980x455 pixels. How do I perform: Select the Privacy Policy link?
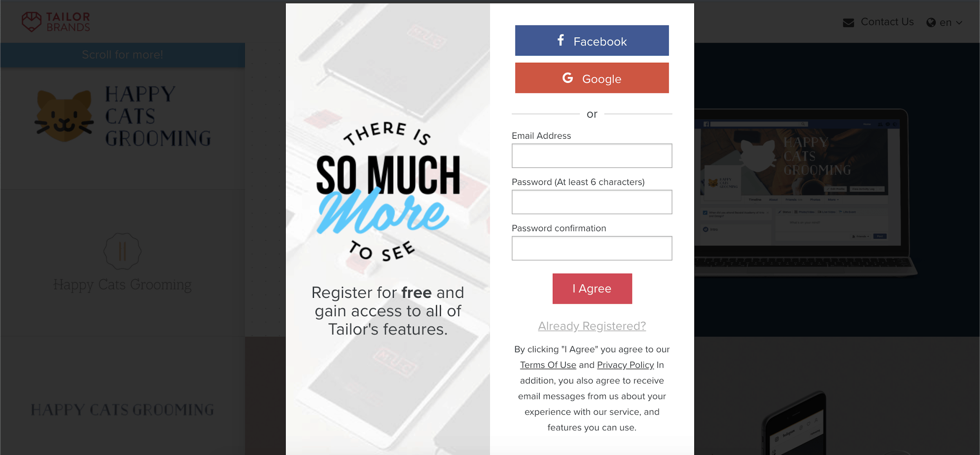[625, 364]
